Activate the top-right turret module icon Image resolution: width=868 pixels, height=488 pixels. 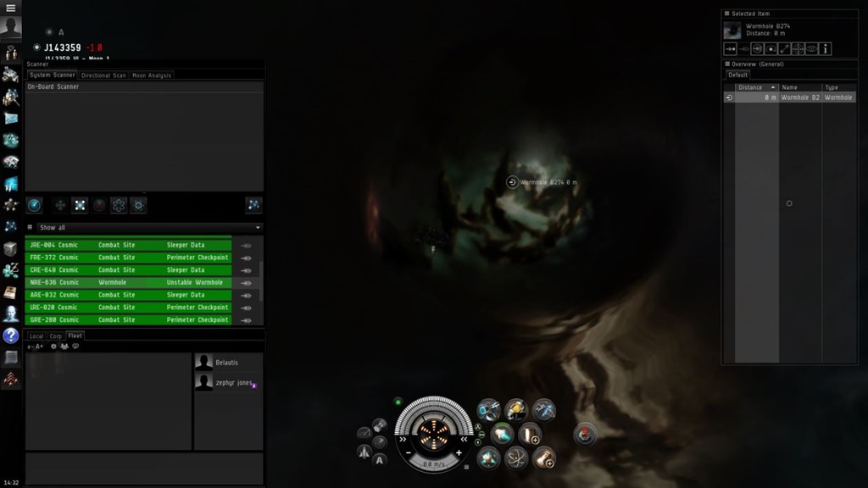[543, 410]
